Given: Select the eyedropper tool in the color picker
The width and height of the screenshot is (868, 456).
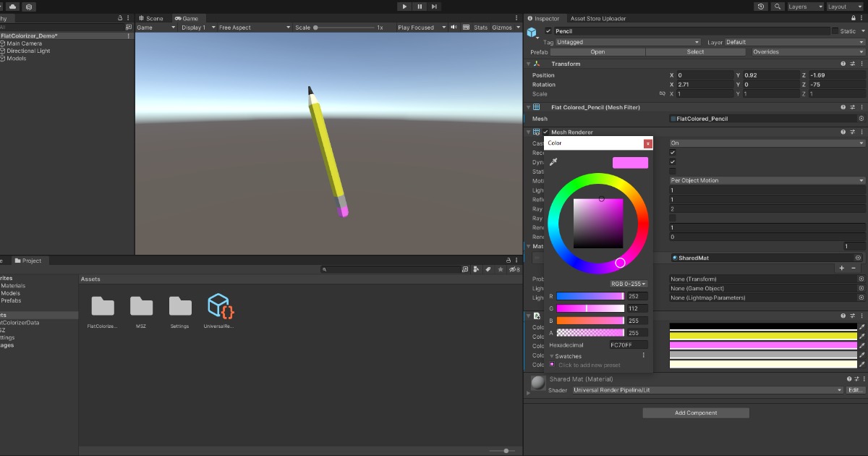Looking at the screenshot, I should point(553,161).
